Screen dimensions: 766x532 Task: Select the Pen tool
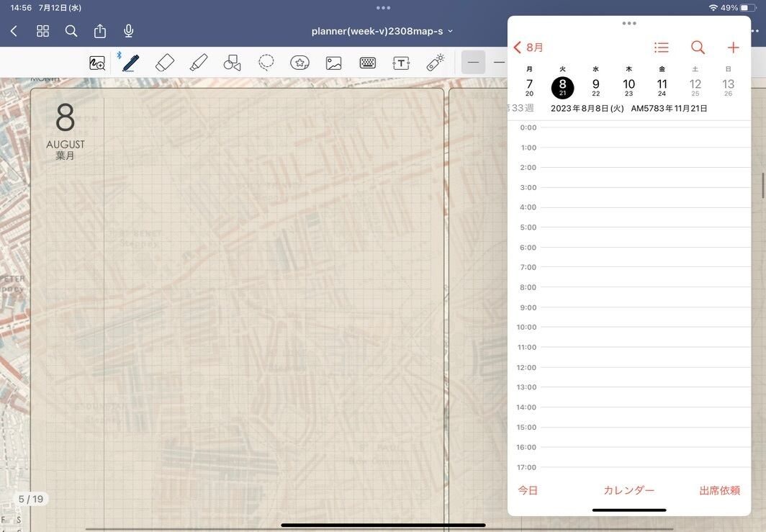click(130, 63)
